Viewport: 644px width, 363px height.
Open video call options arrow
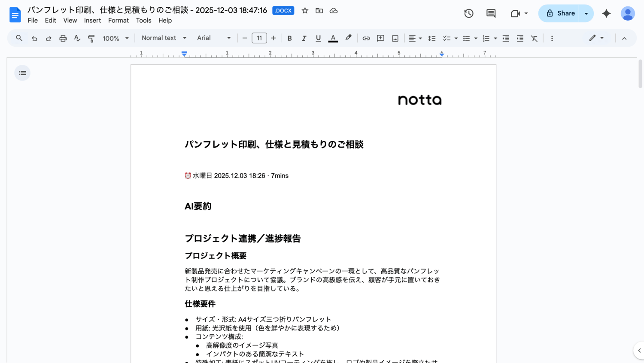click(x=526, y=13)
